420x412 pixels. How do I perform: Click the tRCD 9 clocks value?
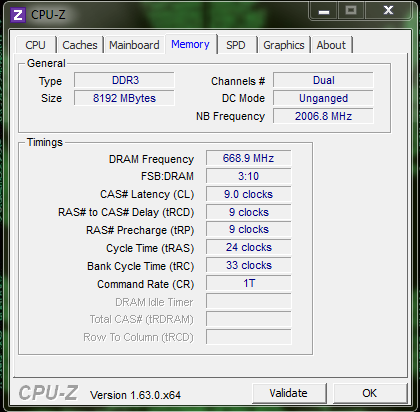[x=249, y=212]
